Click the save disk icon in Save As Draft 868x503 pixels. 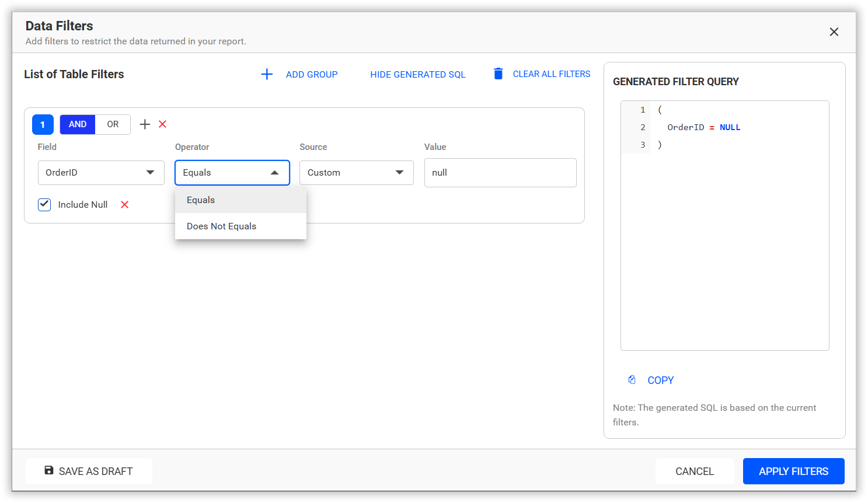pos(49,470)
